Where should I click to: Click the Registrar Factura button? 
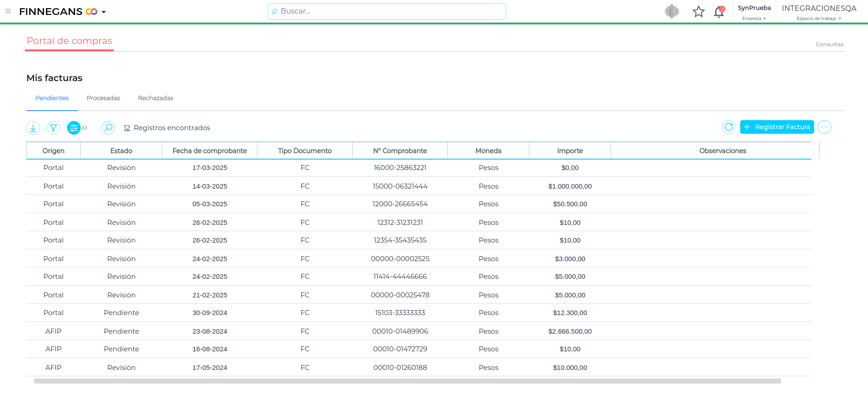777,127
